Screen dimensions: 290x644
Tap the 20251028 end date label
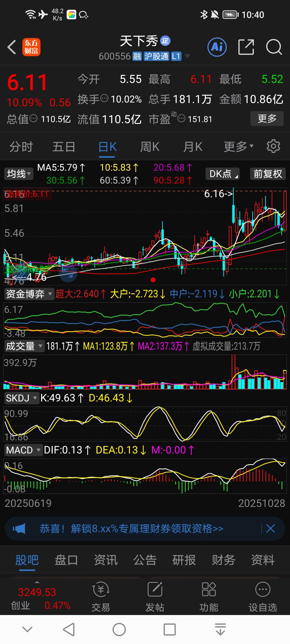[262, 503]
